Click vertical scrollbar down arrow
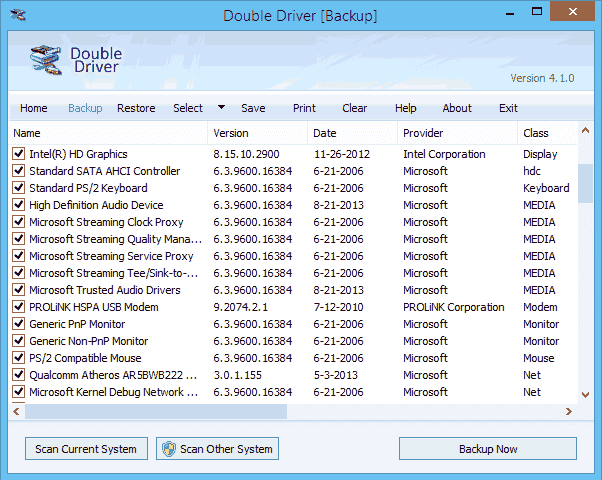Screen dimensions: 602x480 pos(585,395)
